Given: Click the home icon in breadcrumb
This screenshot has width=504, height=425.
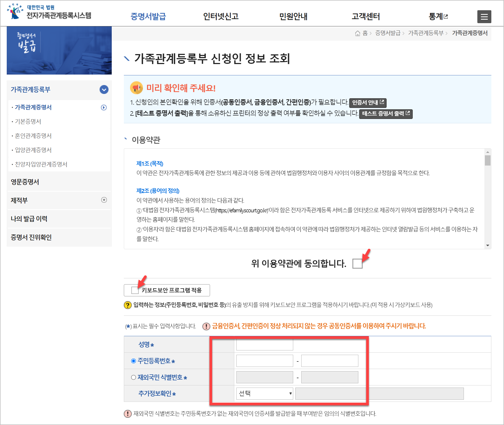Looking at the screenshot, I should (358, 33).
